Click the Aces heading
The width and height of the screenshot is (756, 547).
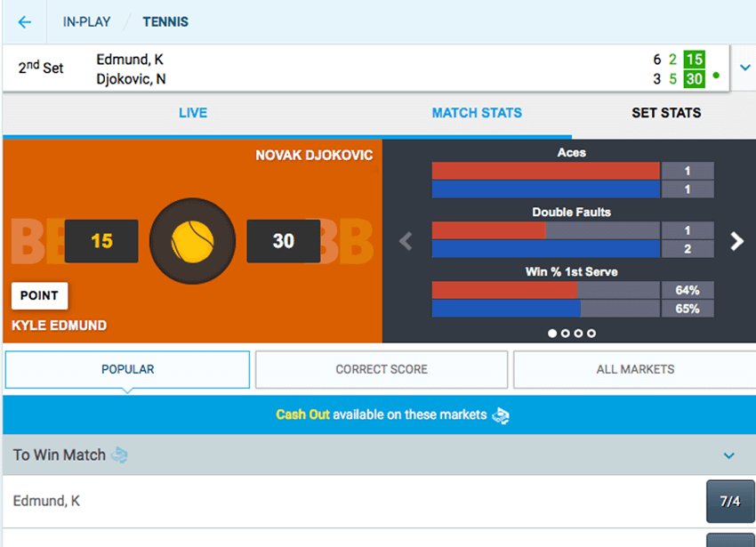[x=572, y=153]
